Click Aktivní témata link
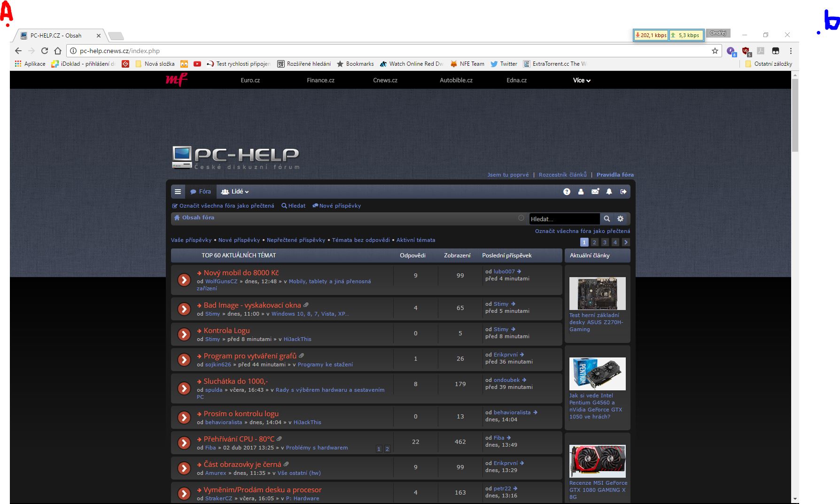The image size is (840, 504). 416,240
